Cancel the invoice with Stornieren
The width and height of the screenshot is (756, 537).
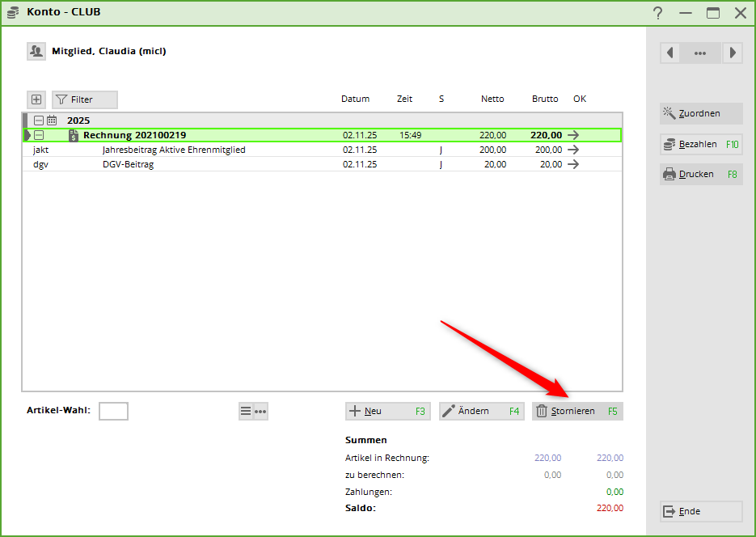pos(577,411)
